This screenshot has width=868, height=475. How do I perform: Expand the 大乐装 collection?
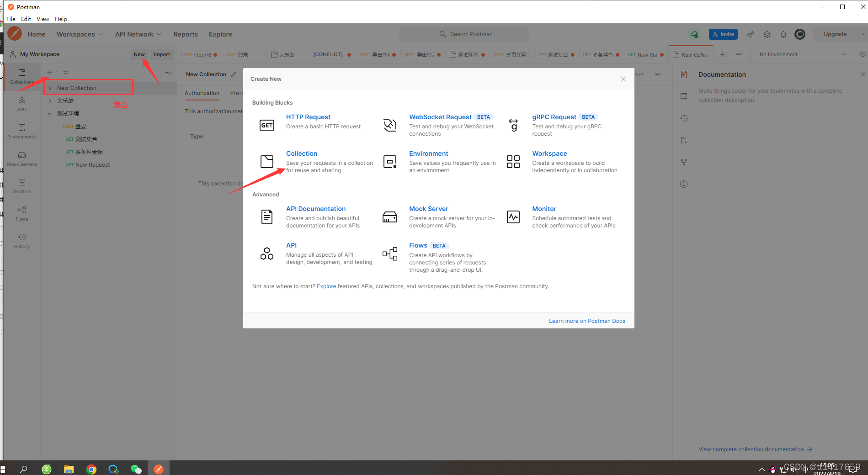[x=50, y=101]
